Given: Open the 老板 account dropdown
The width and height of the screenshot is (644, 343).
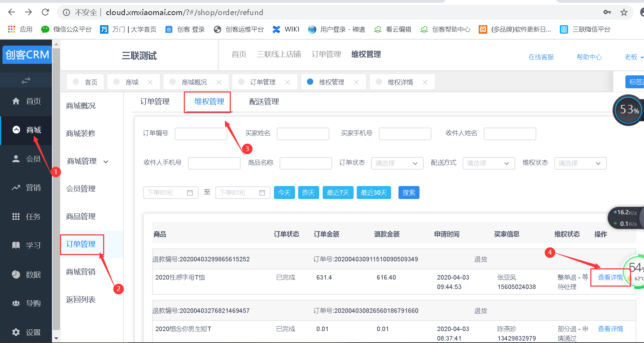Looking at the screenshot, I should [x=634, y=57].
